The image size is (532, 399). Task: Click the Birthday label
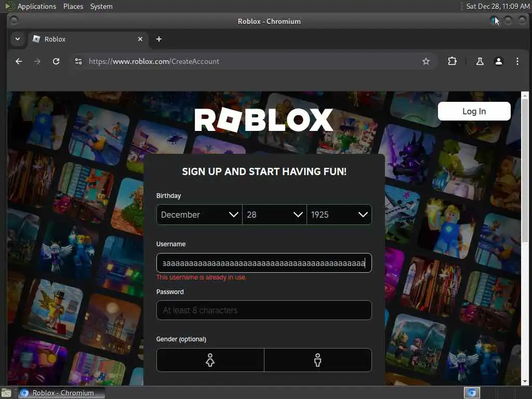[x=169, y=196]
